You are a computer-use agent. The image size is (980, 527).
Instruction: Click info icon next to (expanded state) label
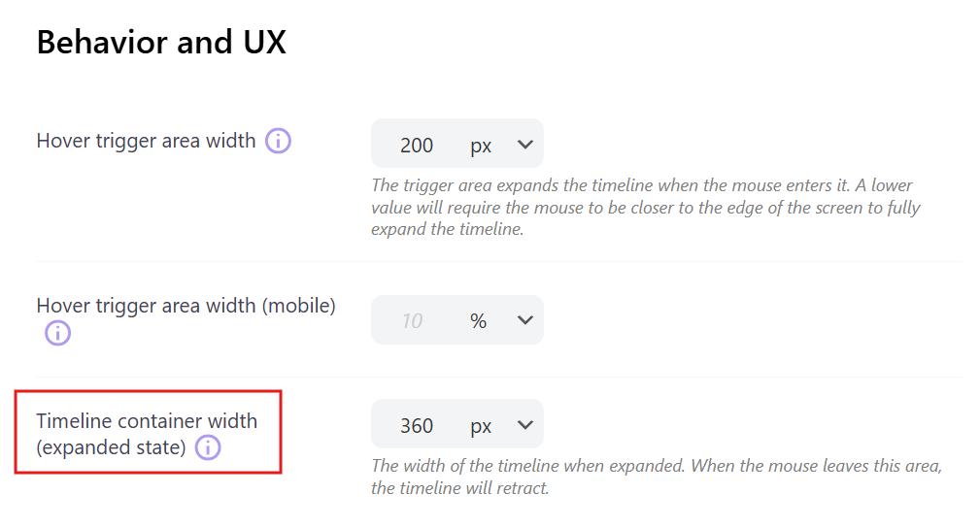[x=208, y=447]
